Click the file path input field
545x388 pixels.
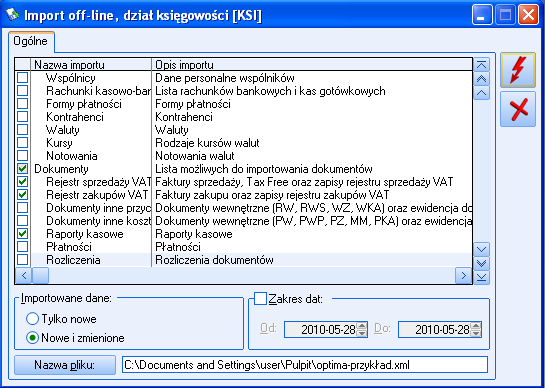305,365
